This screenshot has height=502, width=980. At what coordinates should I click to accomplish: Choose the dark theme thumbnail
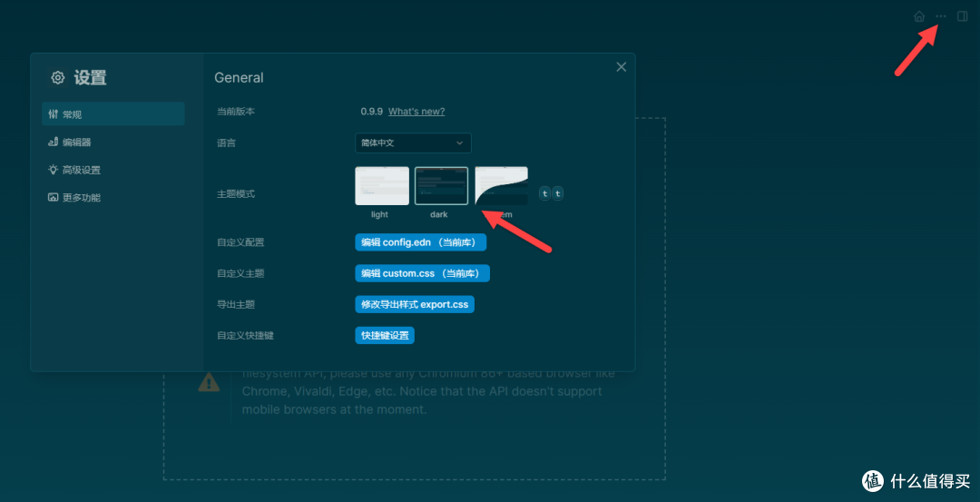click(x=441, y=186)
